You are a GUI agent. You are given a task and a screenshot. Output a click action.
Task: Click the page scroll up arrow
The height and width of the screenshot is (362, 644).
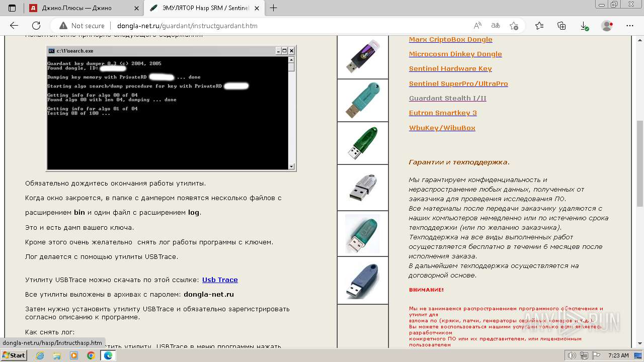640,40
